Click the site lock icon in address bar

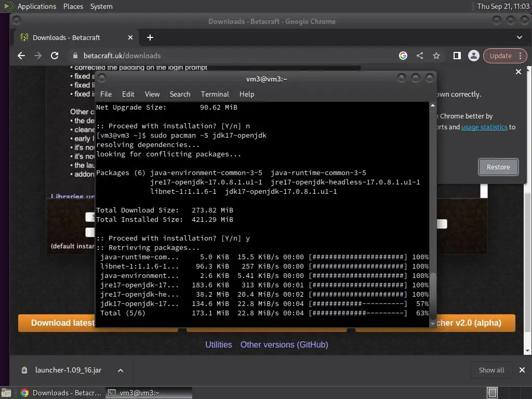[x=75, y=56]
